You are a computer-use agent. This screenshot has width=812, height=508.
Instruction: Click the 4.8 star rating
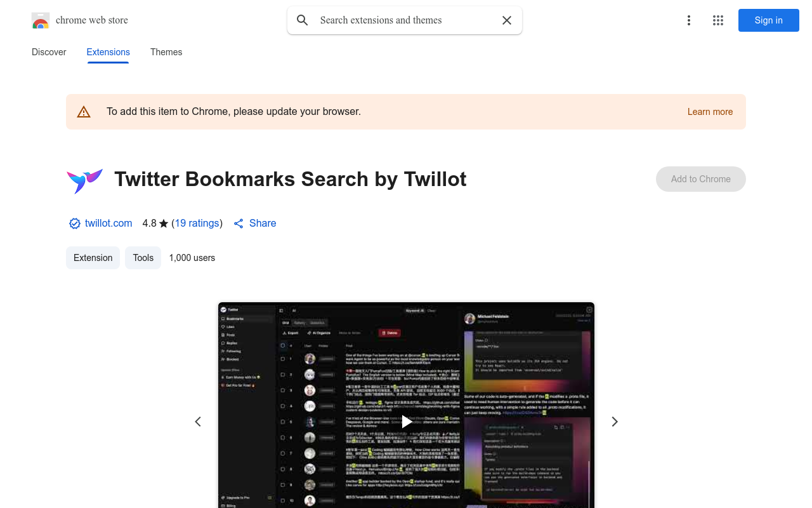click(x=155, y=224)
